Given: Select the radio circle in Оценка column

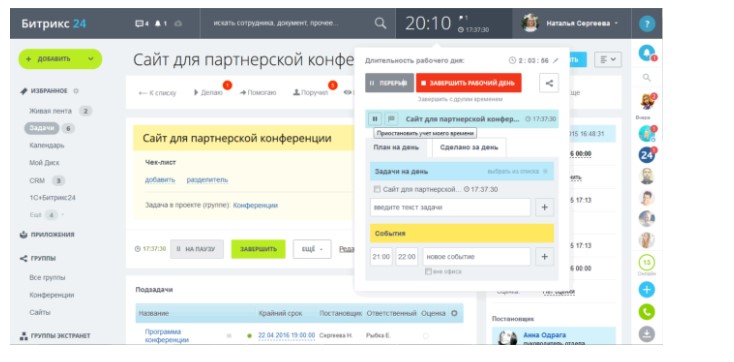Looking at the screenshot, I should pos(426,336).
